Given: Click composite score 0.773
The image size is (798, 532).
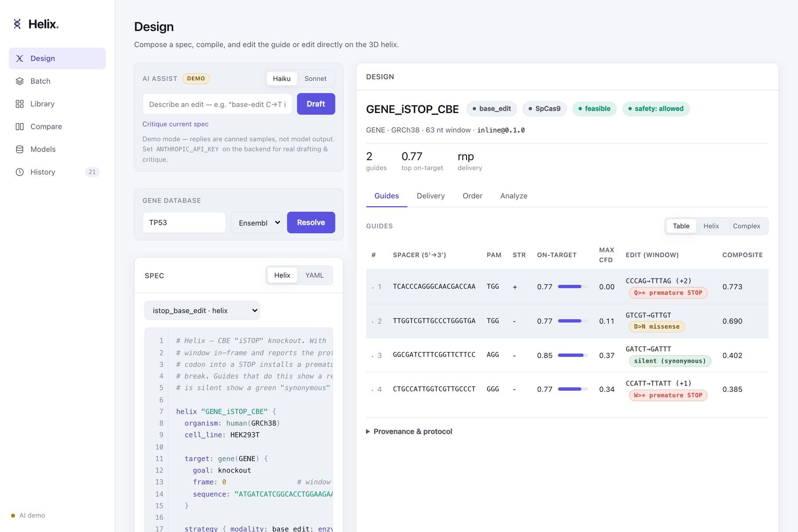Looking at the screenshot, I should (732, 287).
